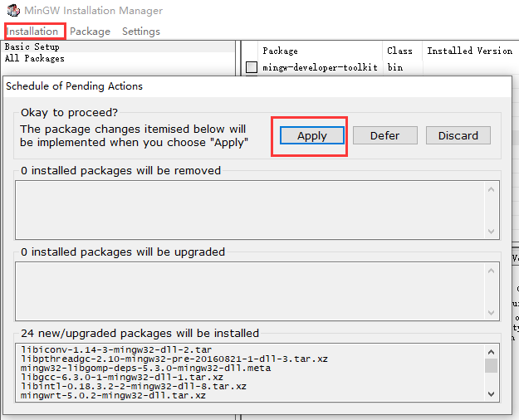Click up arrow in upgraded packages list
The image size is (519, 420).
tap(492, 271)
